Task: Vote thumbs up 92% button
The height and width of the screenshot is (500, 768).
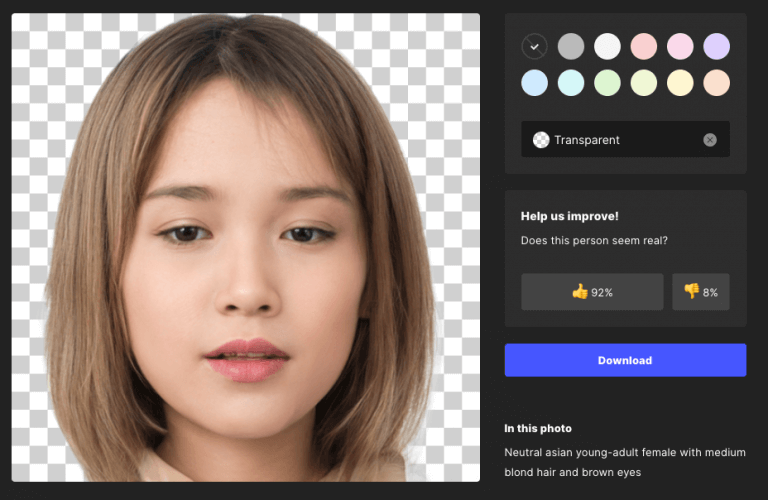Action: [x=592, y=292]
